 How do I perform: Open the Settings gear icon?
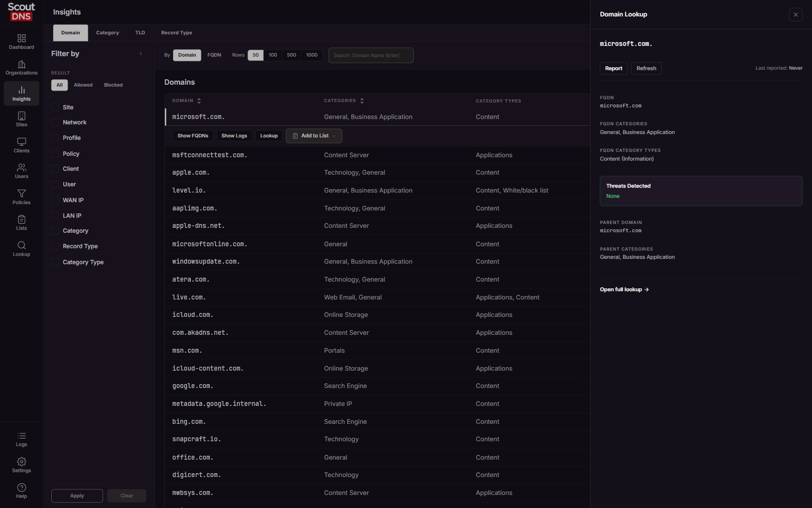pyautogui.click(x=21, y=465)
